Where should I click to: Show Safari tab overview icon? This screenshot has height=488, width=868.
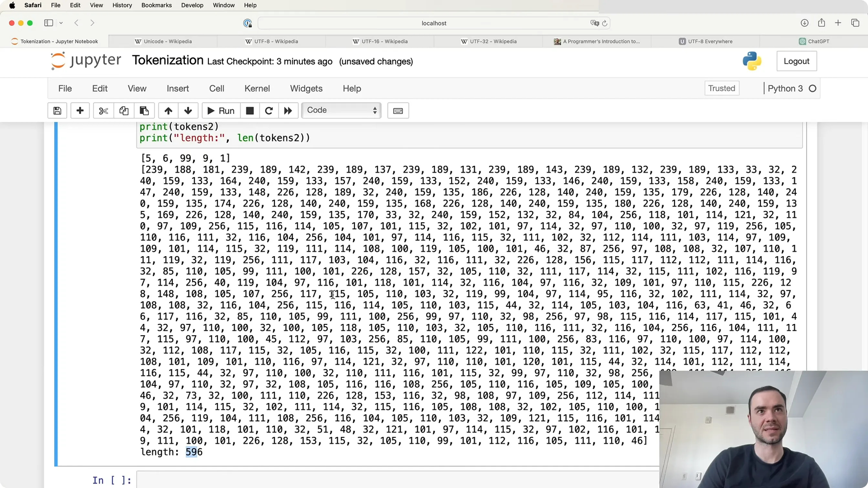(x=855, y=23)
